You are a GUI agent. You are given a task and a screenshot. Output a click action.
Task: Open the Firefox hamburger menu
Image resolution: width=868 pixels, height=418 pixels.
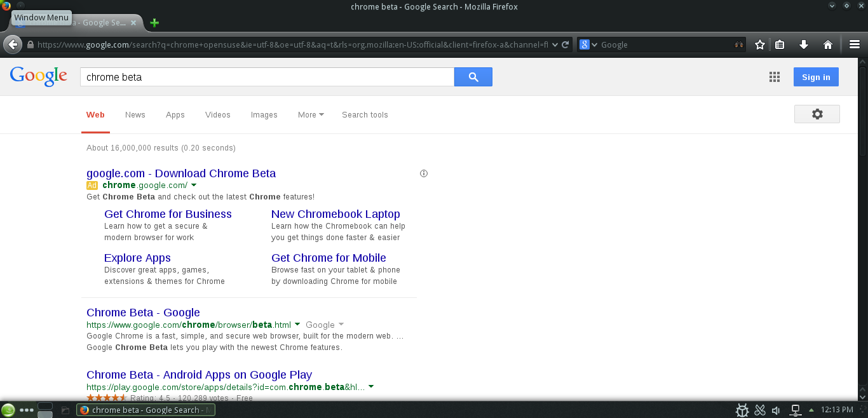[x=855, y=44]
